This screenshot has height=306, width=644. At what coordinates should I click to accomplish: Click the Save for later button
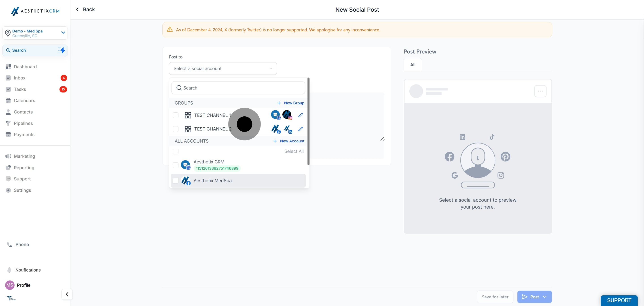pyautogui.click(x=495, y=297)
